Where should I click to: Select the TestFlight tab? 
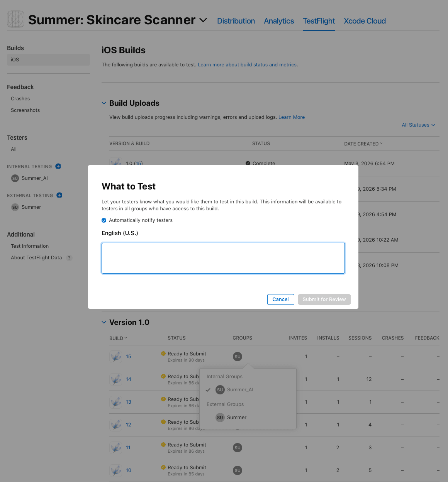(x=319, y=21)
